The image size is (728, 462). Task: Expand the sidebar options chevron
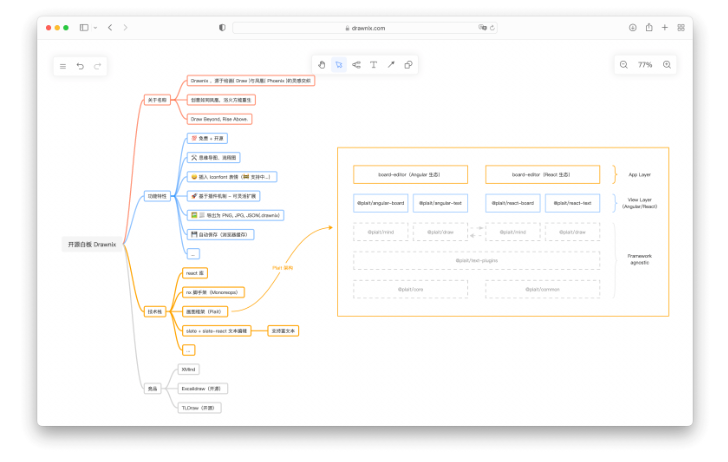[x=95, y=28]
